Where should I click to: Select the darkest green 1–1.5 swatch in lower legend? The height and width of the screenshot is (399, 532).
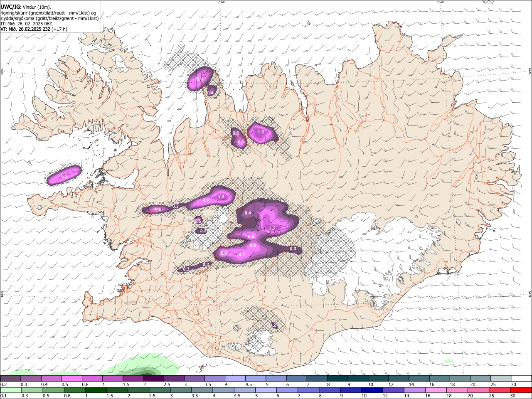[96, 390]
